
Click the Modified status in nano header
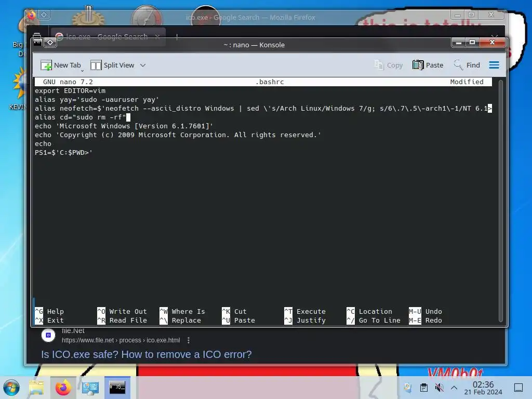tap(467, 82)
